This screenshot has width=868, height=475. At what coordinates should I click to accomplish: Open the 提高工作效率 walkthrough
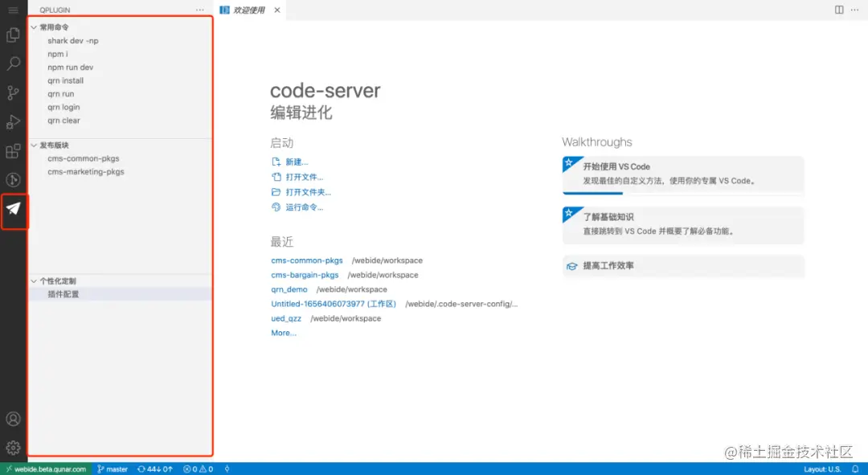click(x=683, y=266)
